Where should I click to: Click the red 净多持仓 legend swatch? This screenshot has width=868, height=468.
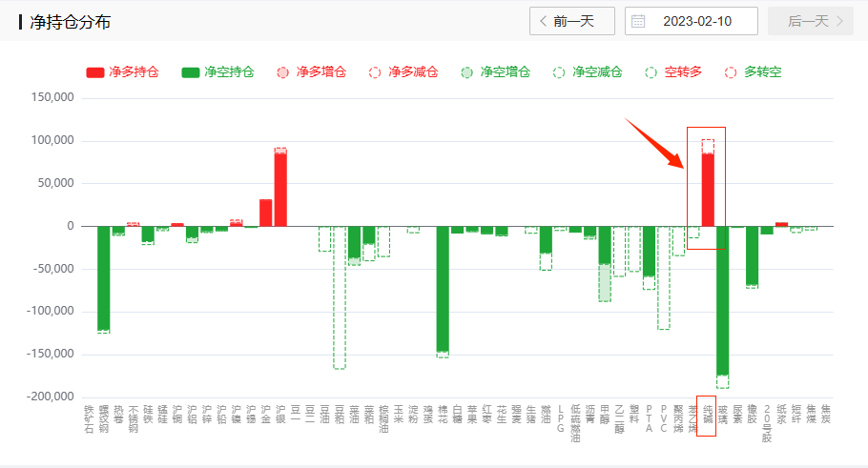click(x=95, y=72)
